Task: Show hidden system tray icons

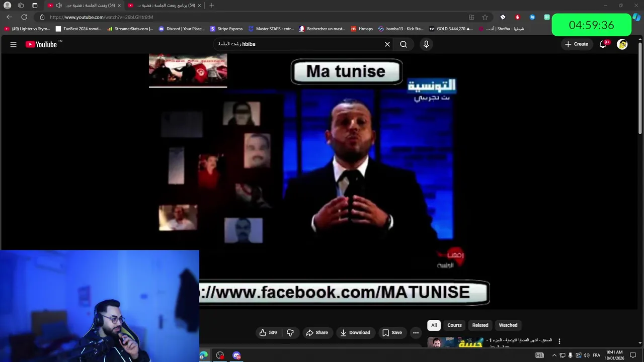Action: 554,355
